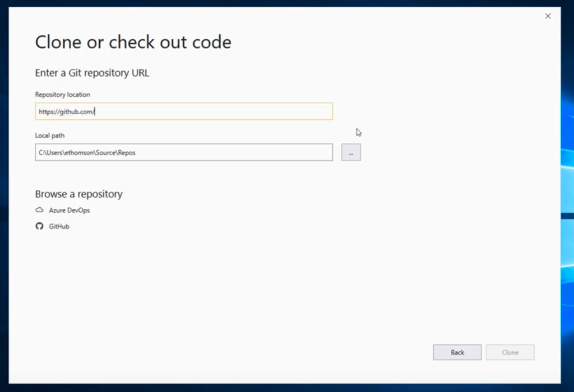Click the "Clone or check out code" title

133,42
